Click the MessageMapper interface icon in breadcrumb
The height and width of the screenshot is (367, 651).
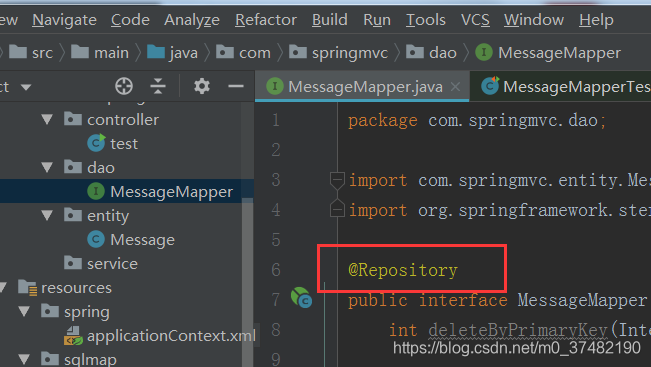pyautogui.click(x=484, y=53)
